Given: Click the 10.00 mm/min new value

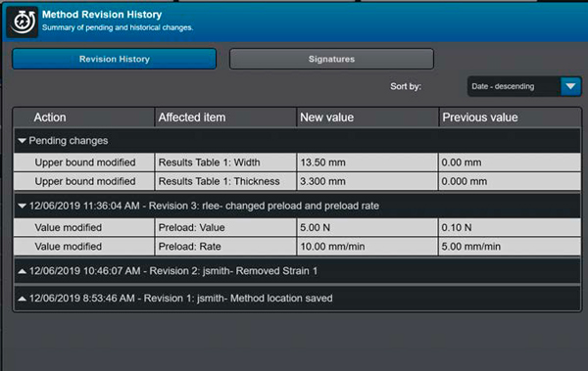Looking at the screenshot, I should (367, 247).
